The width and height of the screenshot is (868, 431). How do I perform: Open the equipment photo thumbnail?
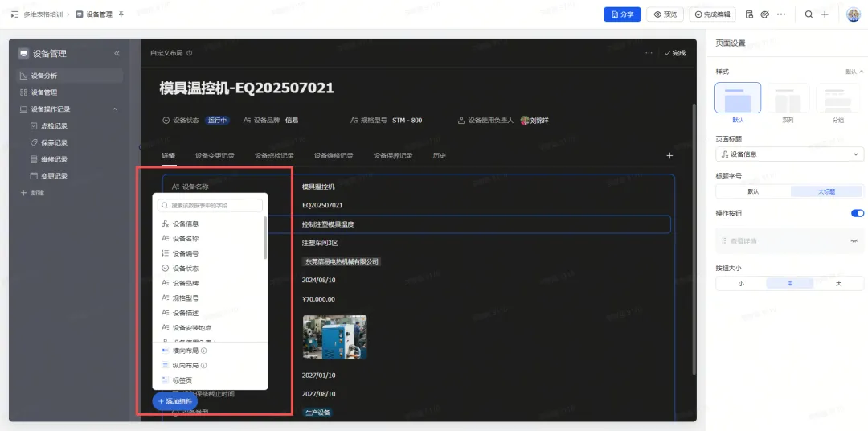pos(335,337)
